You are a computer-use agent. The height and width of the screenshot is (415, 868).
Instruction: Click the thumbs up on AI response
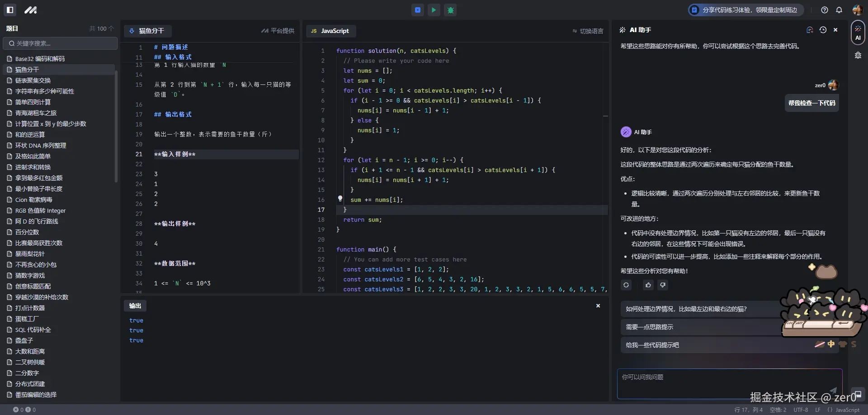(x=648, y=285)
